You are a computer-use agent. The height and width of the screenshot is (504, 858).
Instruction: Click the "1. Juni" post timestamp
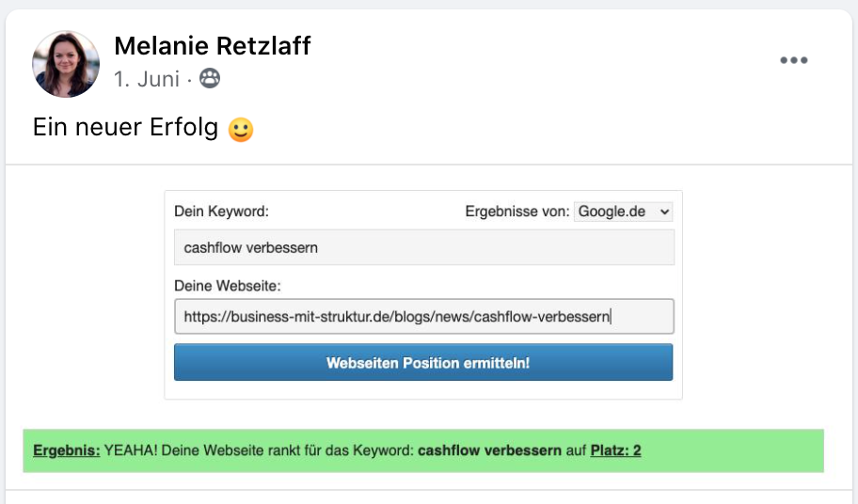point(146,79)
